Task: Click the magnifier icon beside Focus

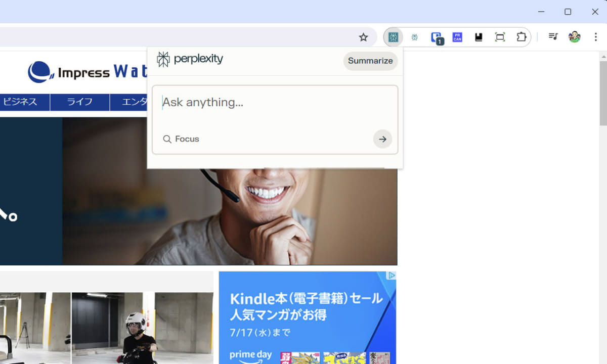Action: [x=167, y=139]
